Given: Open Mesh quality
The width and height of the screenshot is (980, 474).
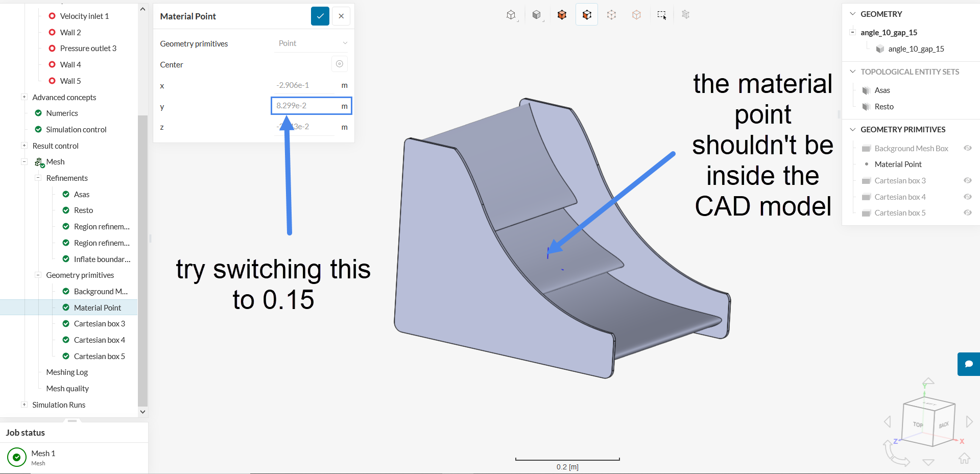Looking at the screenshot, I should click(67, 389).
